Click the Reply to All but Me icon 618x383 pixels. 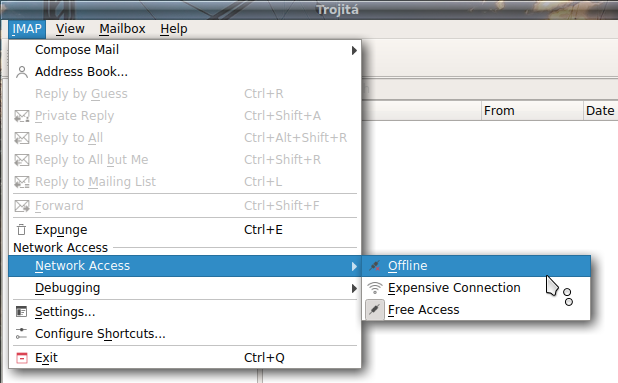click(22, 160)
